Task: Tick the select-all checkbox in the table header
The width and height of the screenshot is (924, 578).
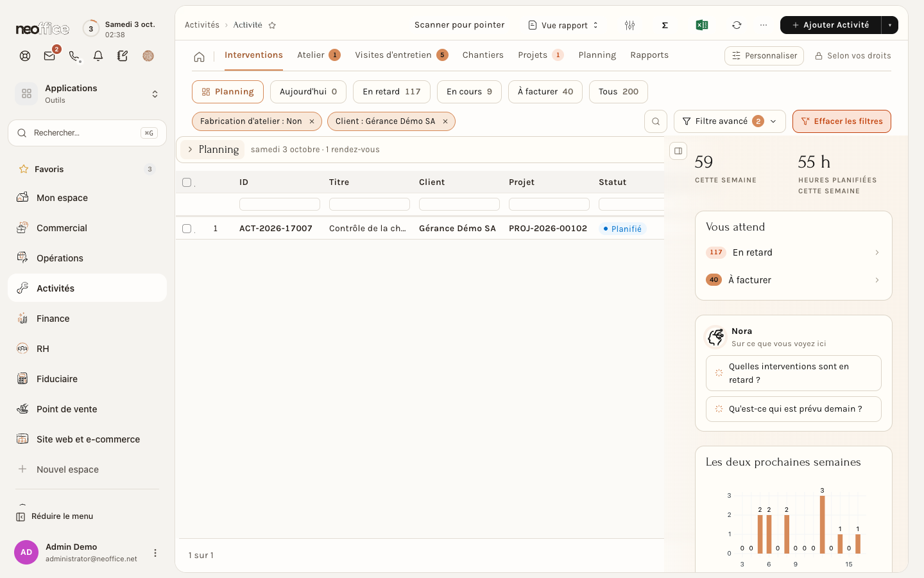Action: pyautogui.click(x=187, y=182)
